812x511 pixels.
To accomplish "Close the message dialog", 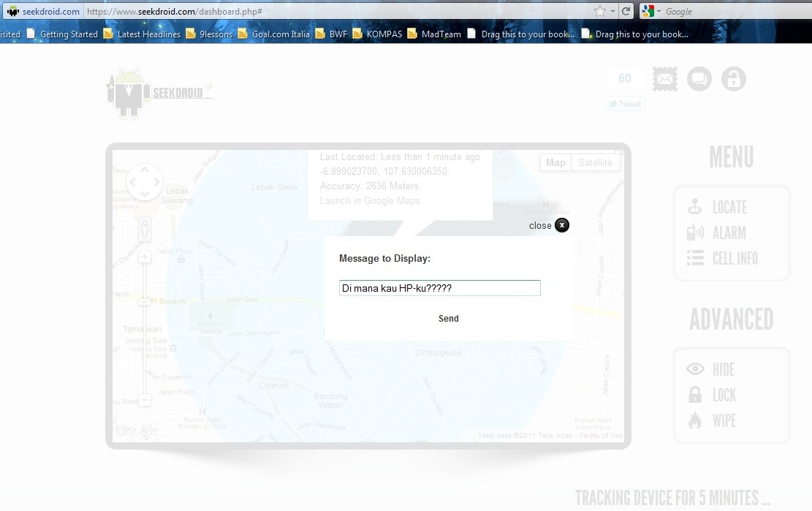I will [x=561, y=225].
